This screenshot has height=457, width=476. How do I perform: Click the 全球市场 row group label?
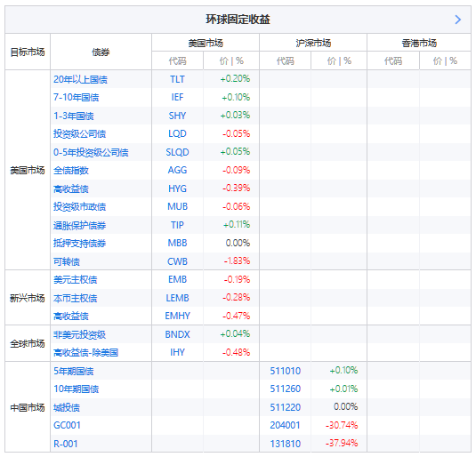click(x=28, y=343)
